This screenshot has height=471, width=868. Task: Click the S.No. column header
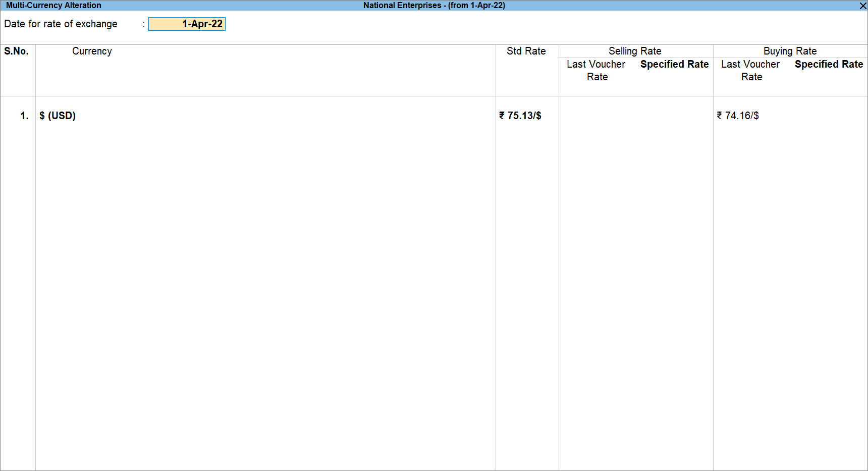coord(16,51)
